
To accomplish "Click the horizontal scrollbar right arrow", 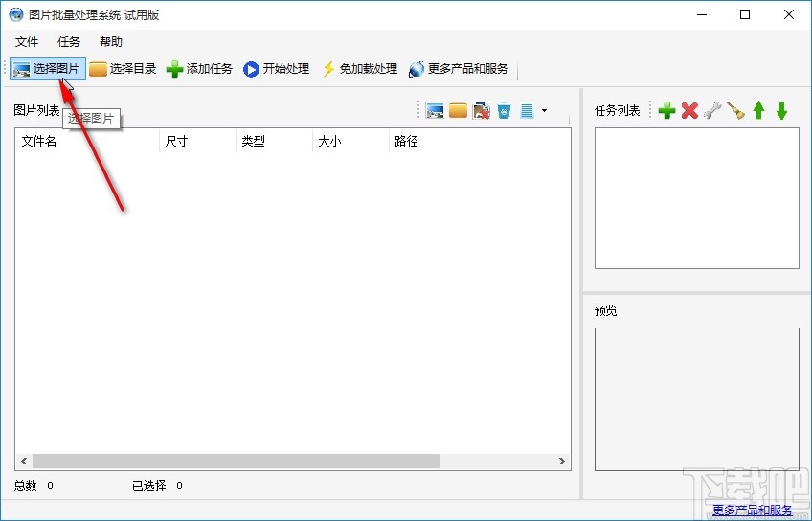I will pyautogui.click(x=562, y=461).
